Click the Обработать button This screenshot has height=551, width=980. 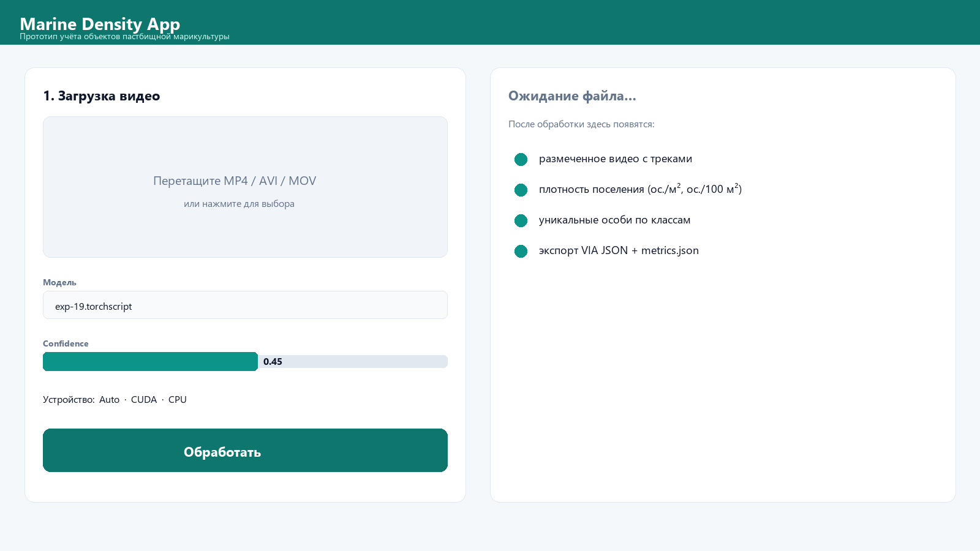(x=245, y=450)
